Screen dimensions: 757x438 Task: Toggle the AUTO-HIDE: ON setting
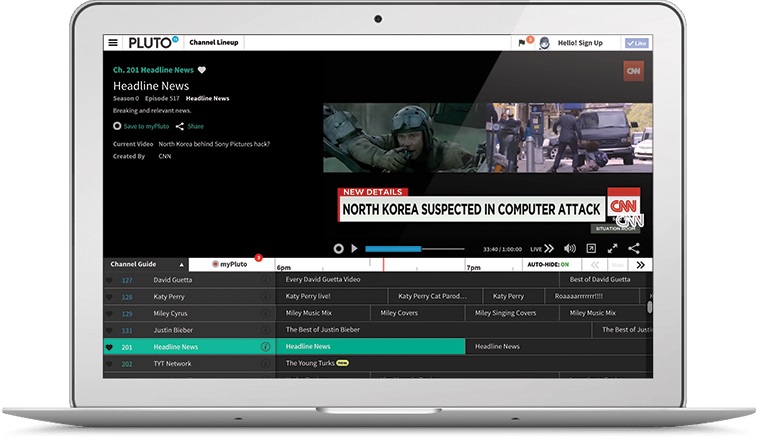pos(547,265)
